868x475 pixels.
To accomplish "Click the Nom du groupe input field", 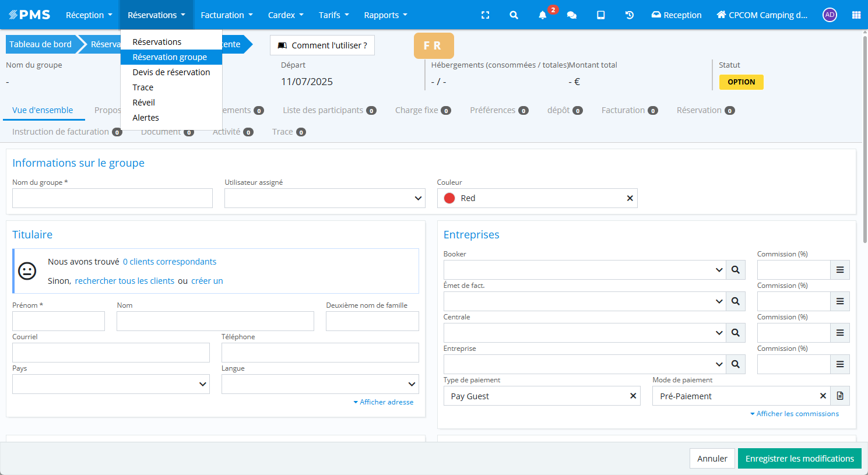I will pyautogui.click(x=113, y=198).
